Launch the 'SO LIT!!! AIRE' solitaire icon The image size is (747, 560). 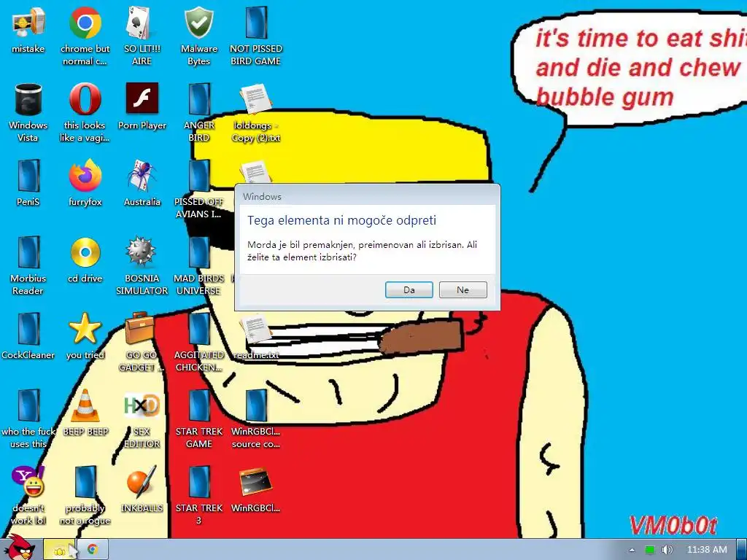click(x=142, y=36)
